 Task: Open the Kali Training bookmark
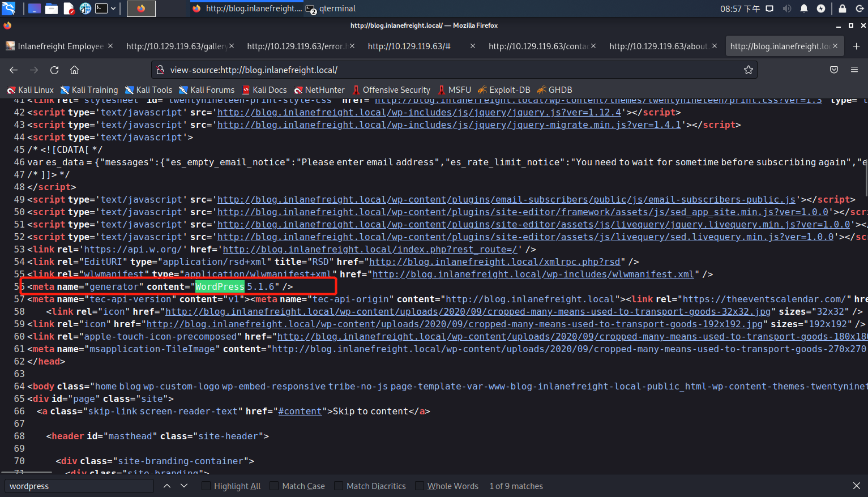(89, 90)
